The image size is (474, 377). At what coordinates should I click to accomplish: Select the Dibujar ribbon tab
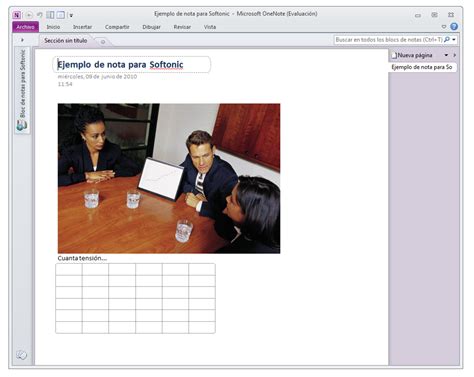pos(151,27)
